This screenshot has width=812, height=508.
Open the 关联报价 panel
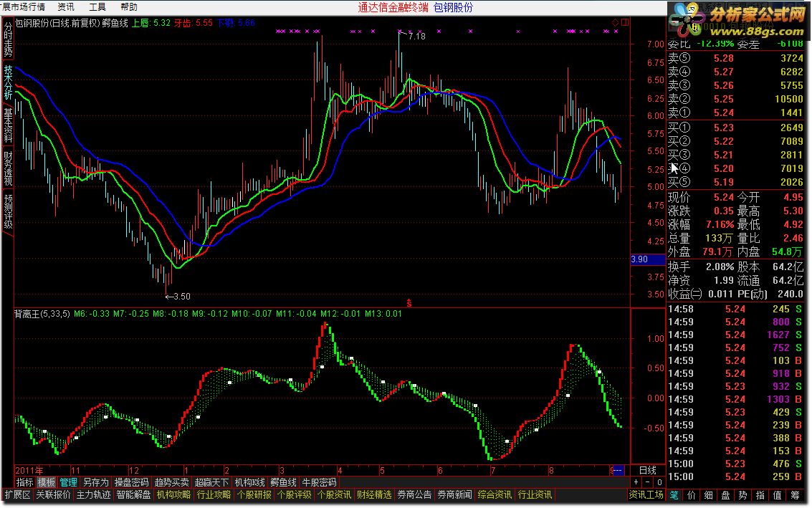coord(53,494)
